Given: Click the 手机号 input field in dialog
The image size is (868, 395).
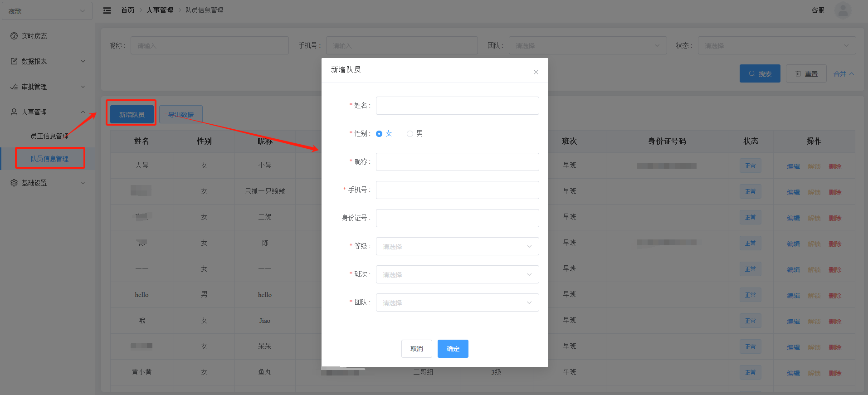Looking at the screenshot, I should (x=457, y=190).
